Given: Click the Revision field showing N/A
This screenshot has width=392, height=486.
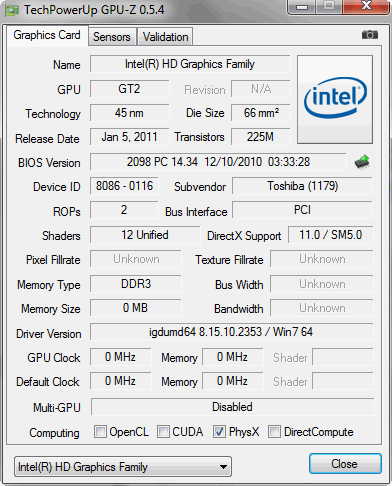Looking at the screenshot, I should pyautogui.click(x=261, y=89).
